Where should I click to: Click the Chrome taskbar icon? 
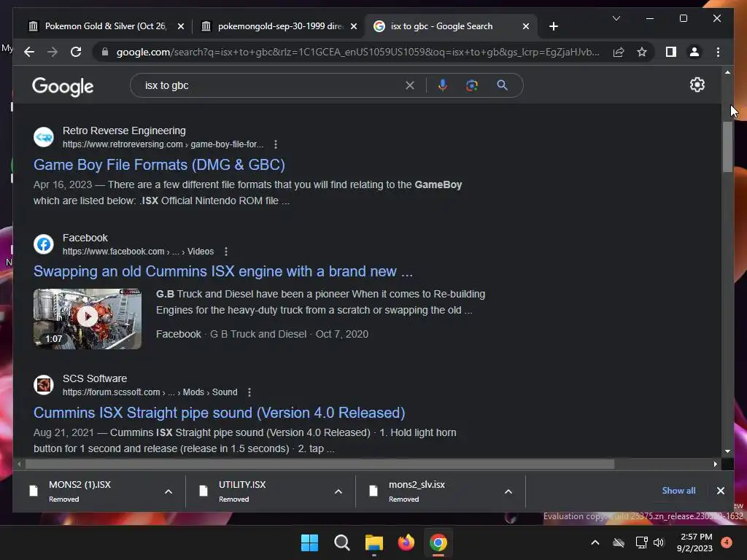[438, 542]
